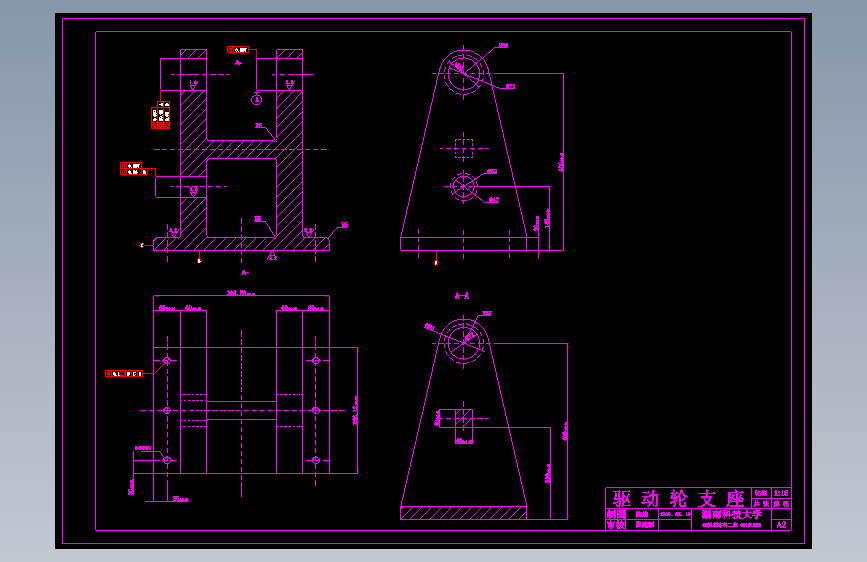Click the bottom-left bolt hole in plan view
The image size is (867, 562).
pos(167,460)
